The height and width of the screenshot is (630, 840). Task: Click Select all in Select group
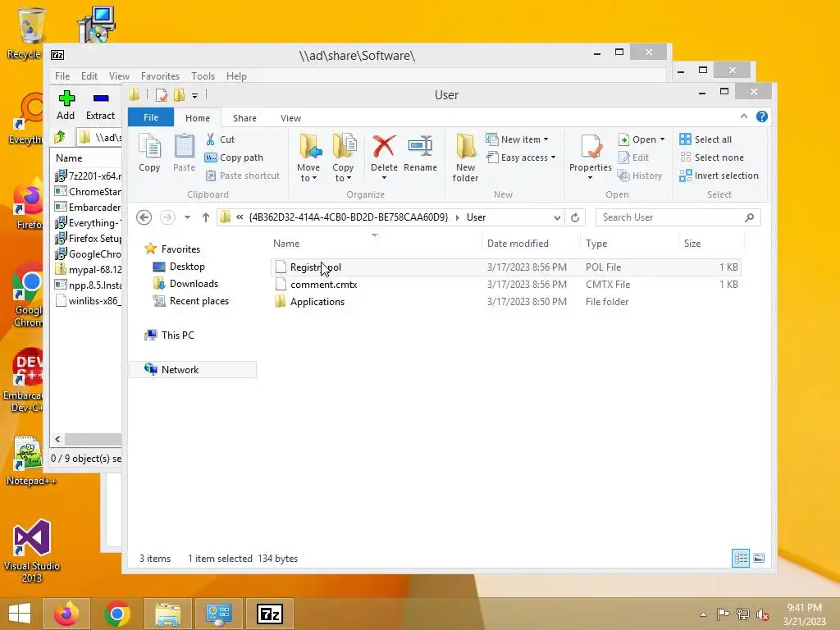[705, 139]
